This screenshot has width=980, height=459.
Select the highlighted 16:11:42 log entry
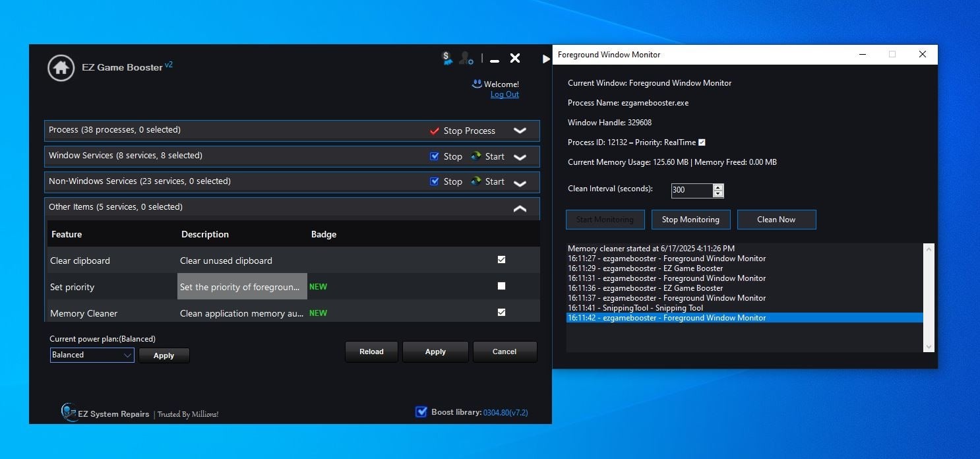coord(745,318)
